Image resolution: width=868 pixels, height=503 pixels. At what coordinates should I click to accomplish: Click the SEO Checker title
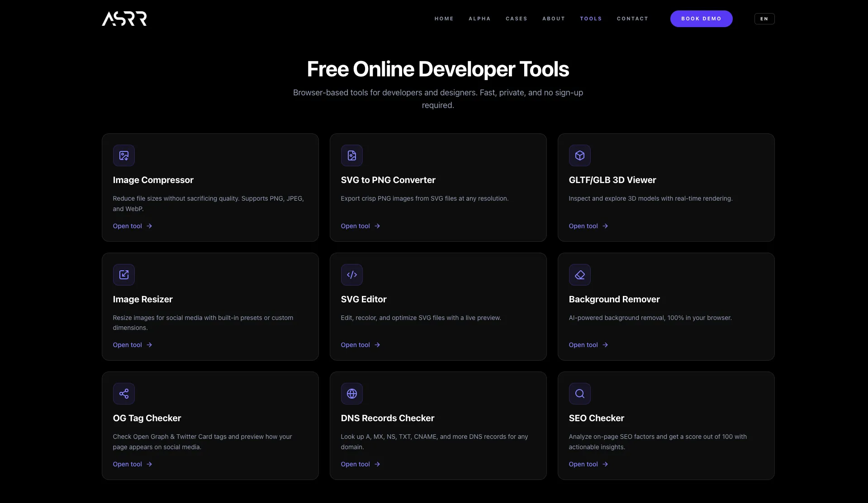(x=597, y=418)
